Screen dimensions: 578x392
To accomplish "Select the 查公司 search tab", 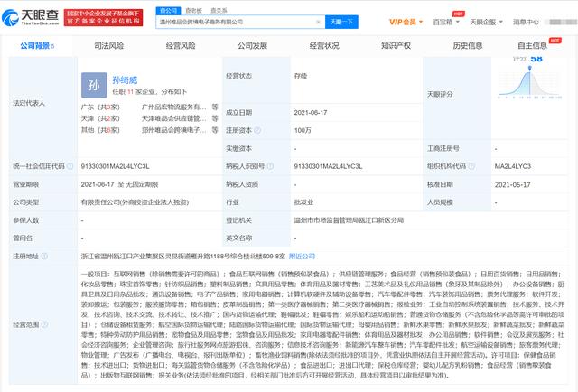I will point(169,11).
